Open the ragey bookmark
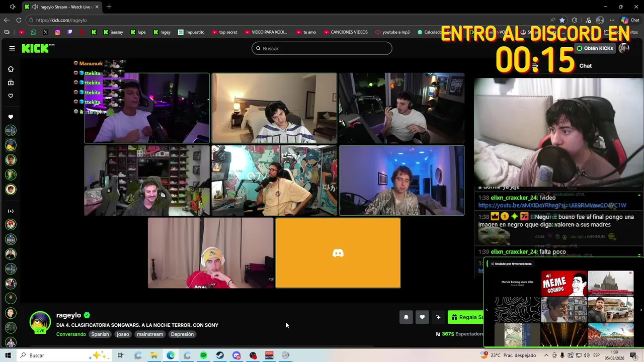The image size is (644, 362). 162,32
